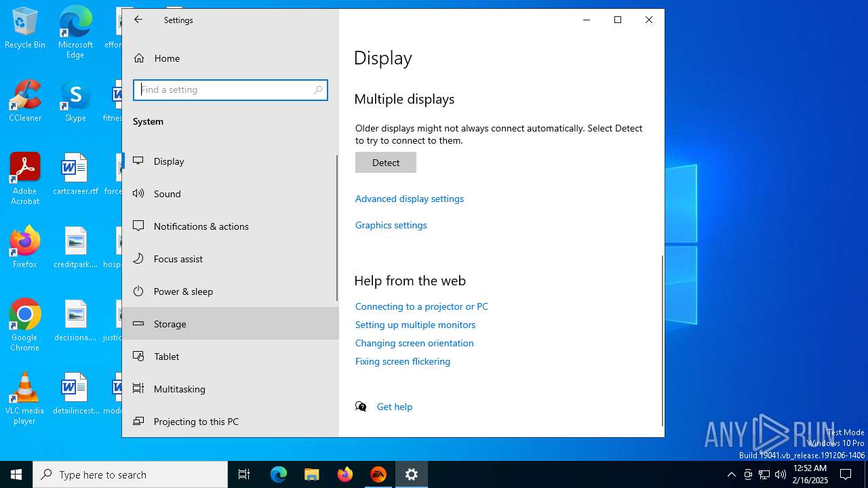Click the Display monitor icon in the sidebar
The image size is (868, 488).
[x=138, y=161]
